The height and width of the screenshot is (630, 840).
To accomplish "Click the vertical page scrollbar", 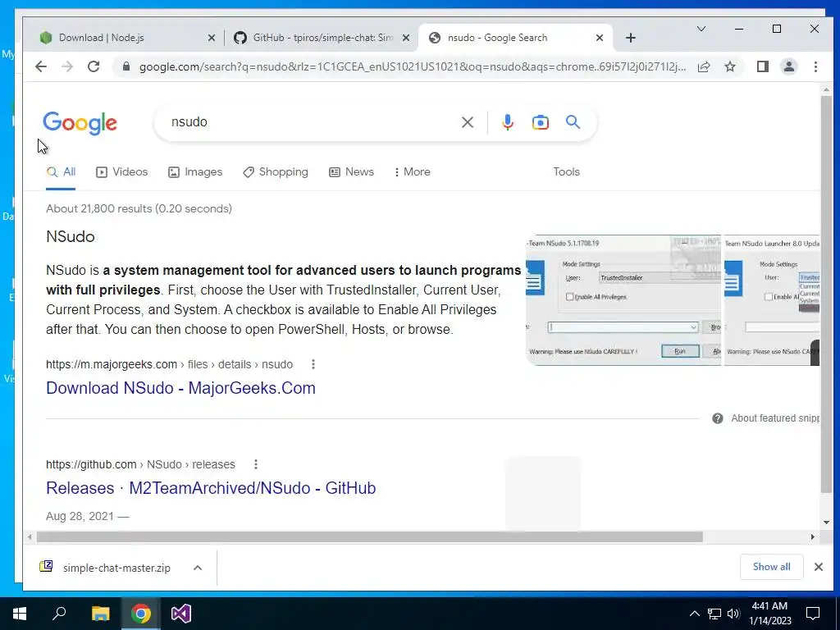I will pos(826,294).
